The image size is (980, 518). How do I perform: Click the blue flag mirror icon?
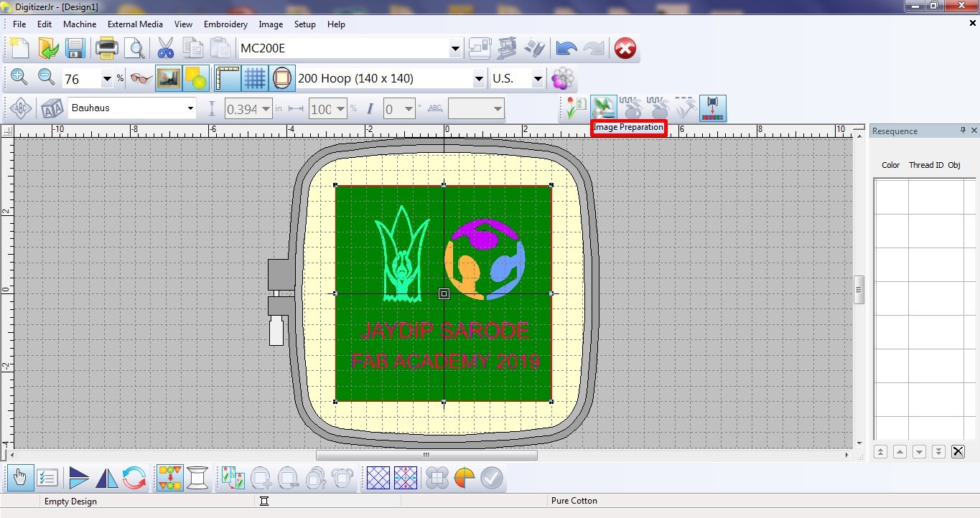click(79, 478)
